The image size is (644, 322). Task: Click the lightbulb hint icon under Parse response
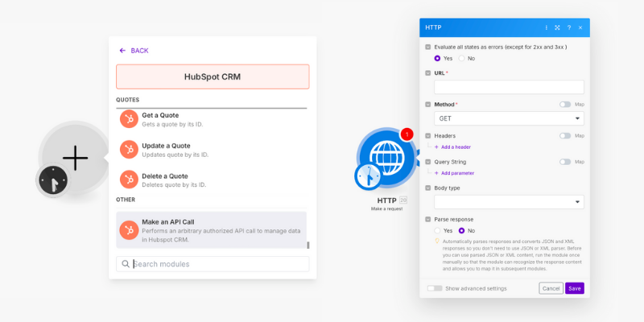[x=437, y=241]
